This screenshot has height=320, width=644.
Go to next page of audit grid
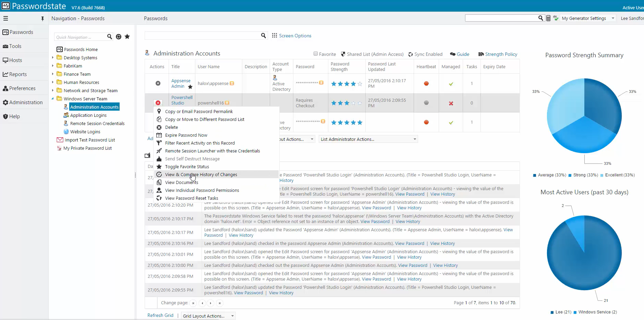pyautogui.click(x=210, y=303)
